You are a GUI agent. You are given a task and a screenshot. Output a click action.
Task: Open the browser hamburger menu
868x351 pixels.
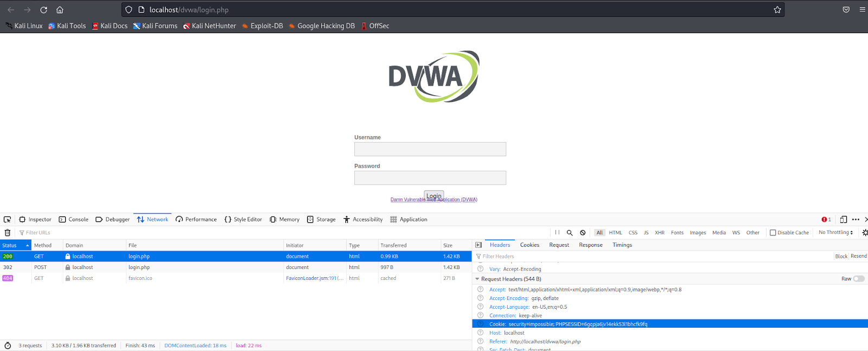(x=862, y=10)
